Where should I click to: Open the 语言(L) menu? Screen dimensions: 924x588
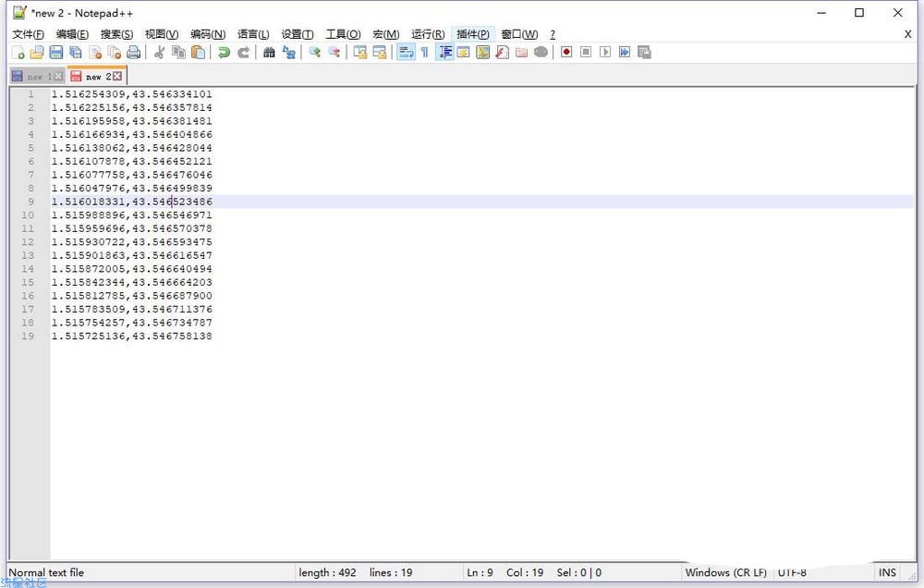(x=253, y=34)
